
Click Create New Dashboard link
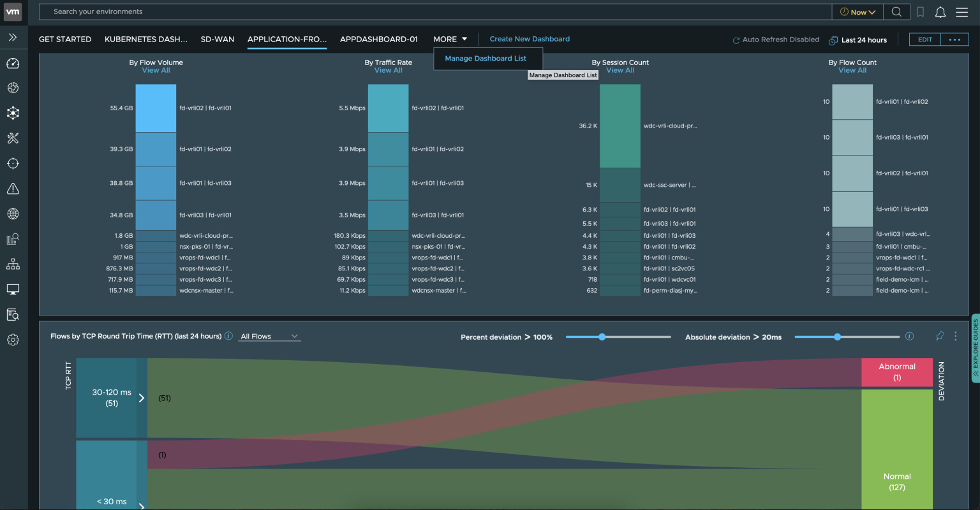[530, 39]
